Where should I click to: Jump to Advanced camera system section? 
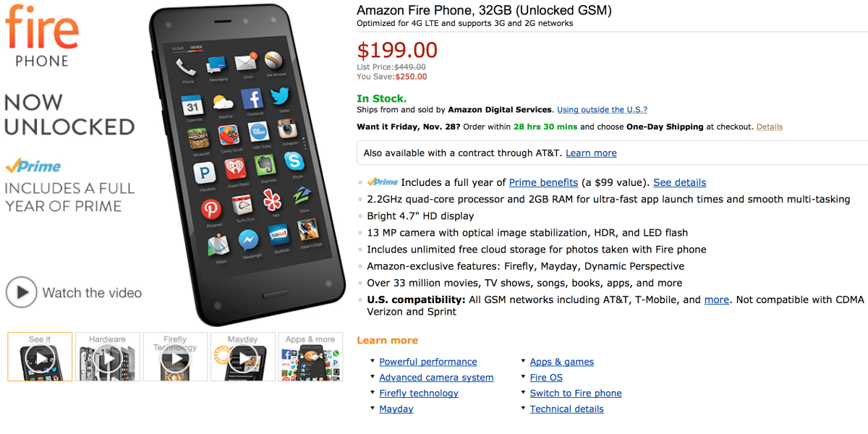click(x=436, y=378)
